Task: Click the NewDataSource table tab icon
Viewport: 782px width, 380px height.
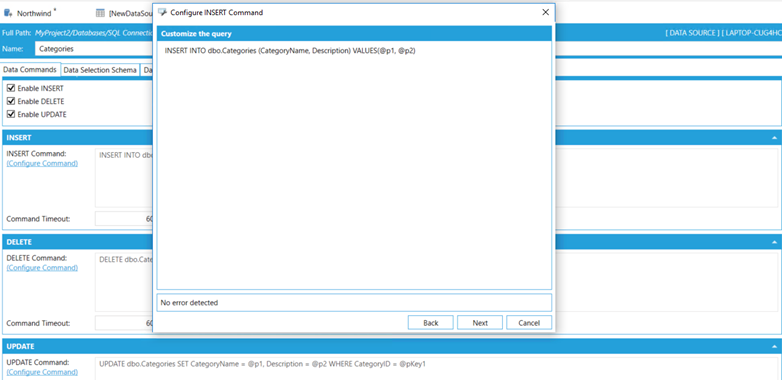Action: click(x=100, y=13)
